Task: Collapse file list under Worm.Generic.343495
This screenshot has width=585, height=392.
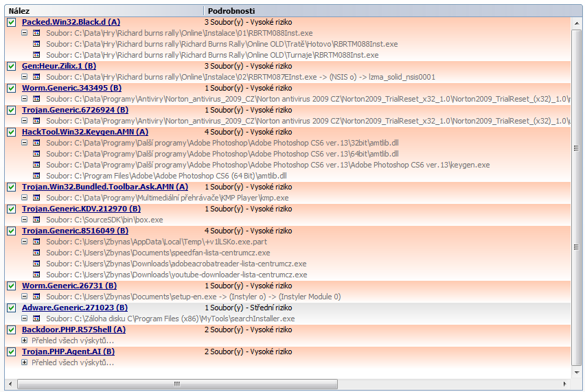Action: [25, 99]
